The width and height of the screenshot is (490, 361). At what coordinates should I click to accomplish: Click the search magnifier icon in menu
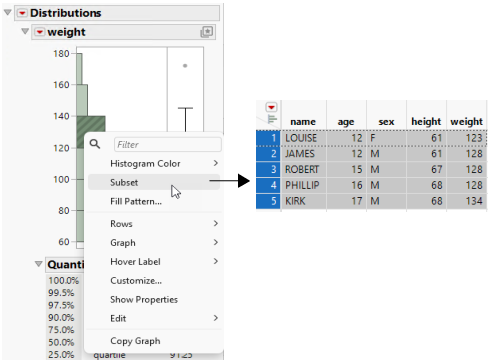(95, 144)
